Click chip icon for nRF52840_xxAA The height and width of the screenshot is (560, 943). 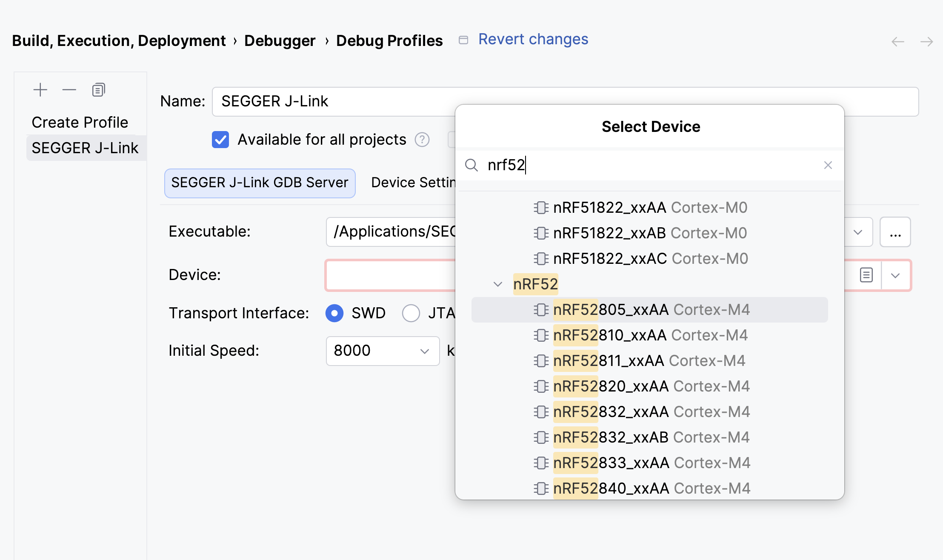[x=541, y=489]
